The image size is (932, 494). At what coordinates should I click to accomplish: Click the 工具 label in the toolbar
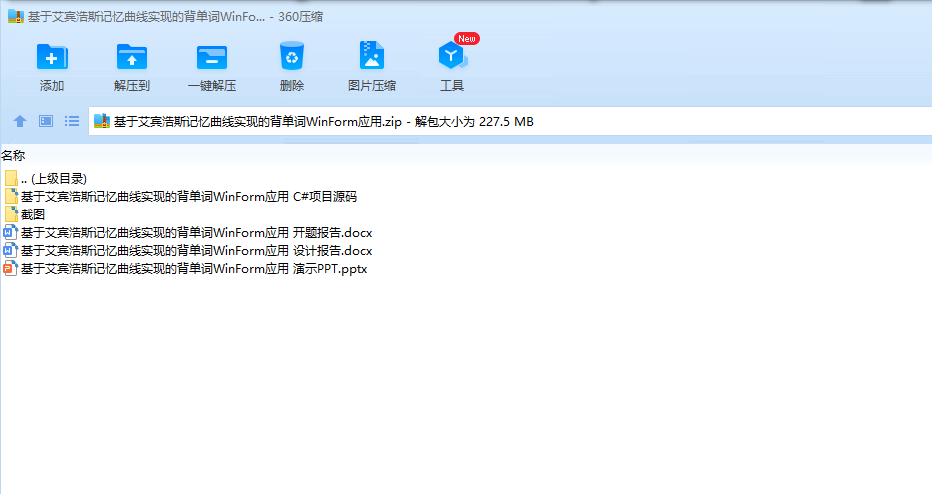coord(452,86)
